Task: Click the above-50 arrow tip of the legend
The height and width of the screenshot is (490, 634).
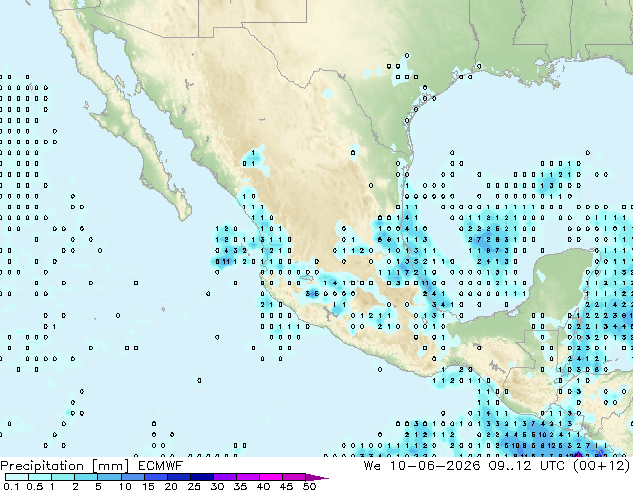Action: (x=317, y=477)
